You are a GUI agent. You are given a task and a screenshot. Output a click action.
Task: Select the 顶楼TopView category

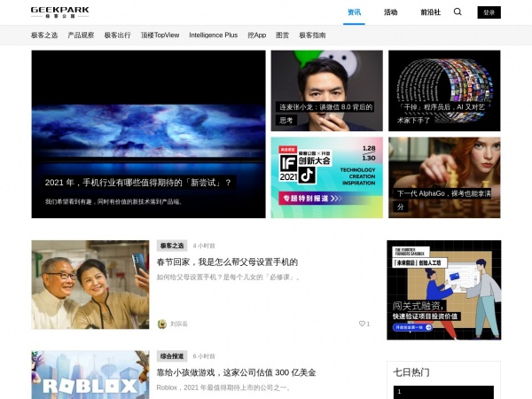[x=160, y=35]
